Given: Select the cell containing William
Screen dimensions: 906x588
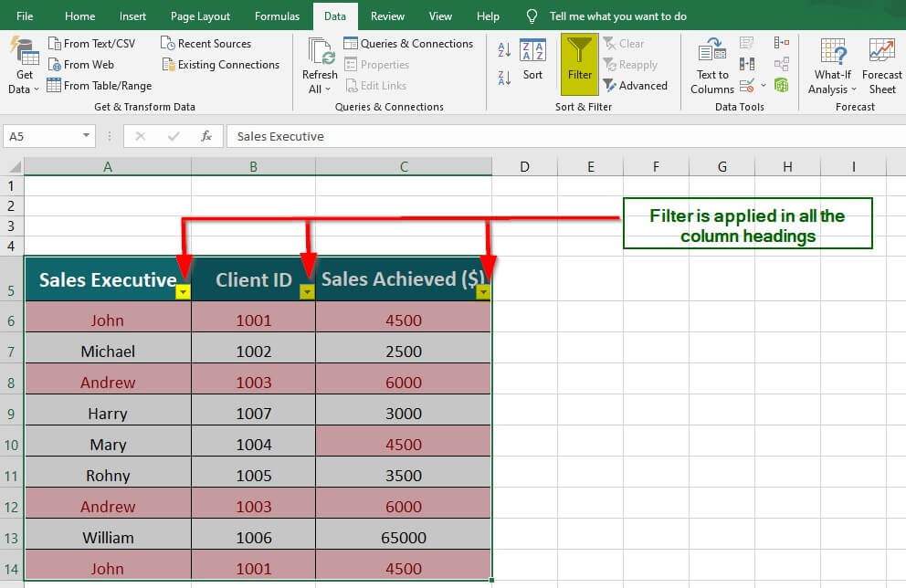Looking at the screenshot, I should 108,538.
